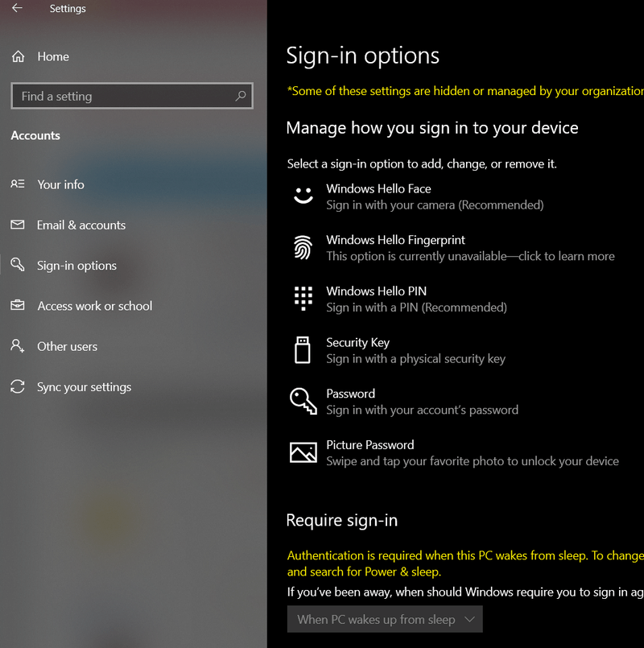Viewport: 644px width, 648px height.
Task: Click the Sync your settings arrows icon
Action: coord(18,386)
